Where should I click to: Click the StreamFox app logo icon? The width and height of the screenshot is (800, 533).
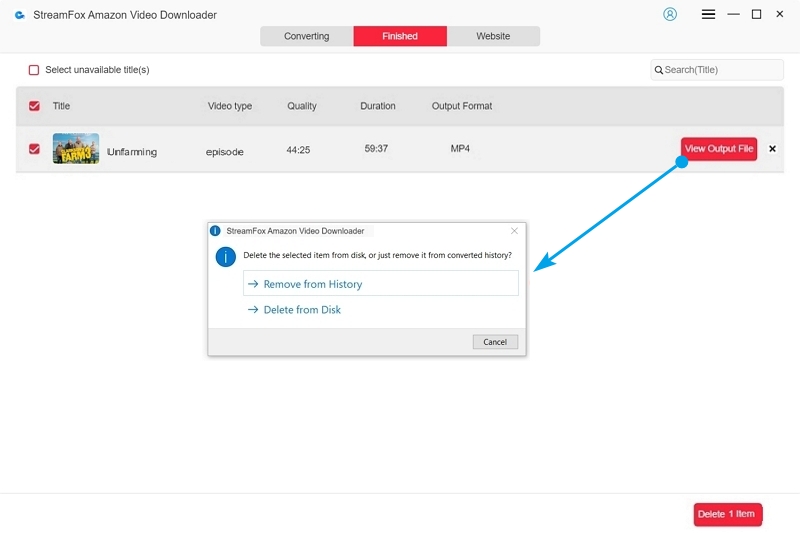point(20,15)
